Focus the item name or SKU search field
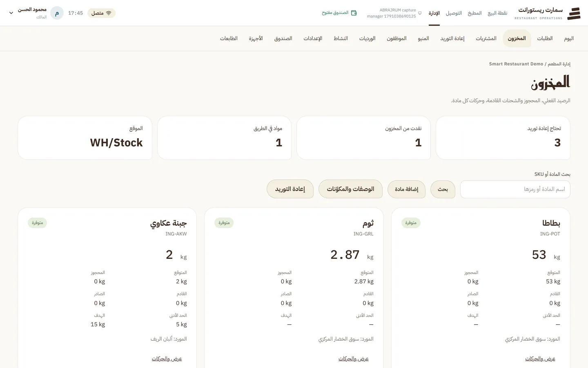Screen dimensions: 588x368 point(515,189)
